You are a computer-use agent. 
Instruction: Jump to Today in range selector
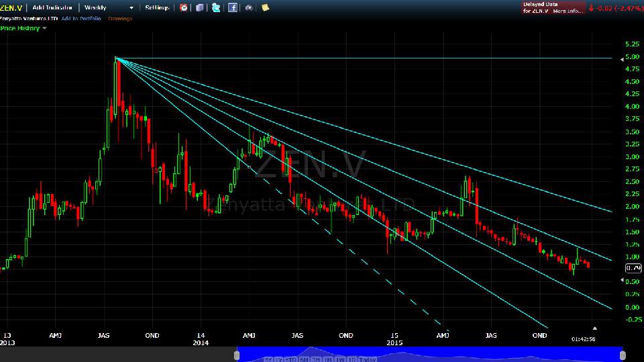point(367,359)
